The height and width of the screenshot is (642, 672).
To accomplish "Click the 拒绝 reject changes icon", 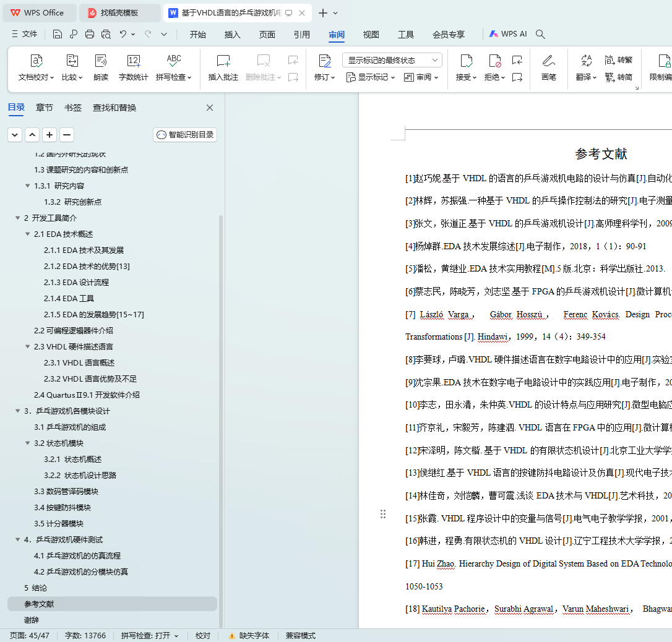I will pos(494,61).
